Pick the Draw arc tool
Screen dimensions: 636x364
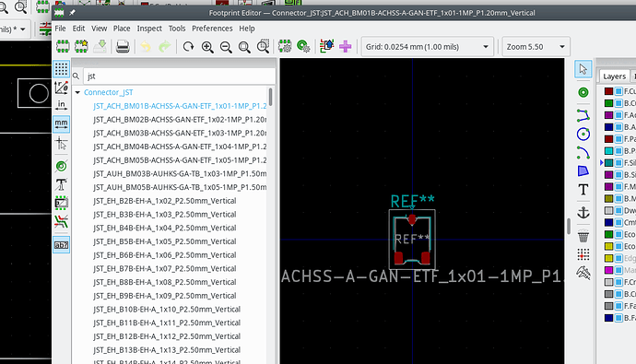coord(583,153)
